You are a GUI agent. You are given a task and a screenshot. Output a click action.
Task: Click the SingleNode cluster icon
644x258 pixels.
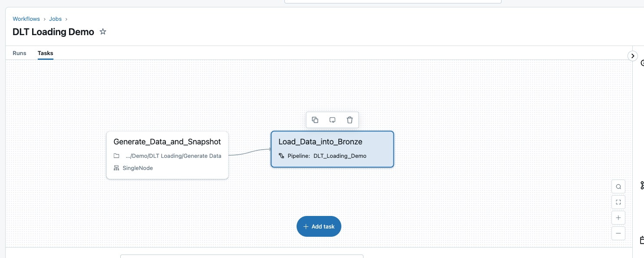pos(116,168)
